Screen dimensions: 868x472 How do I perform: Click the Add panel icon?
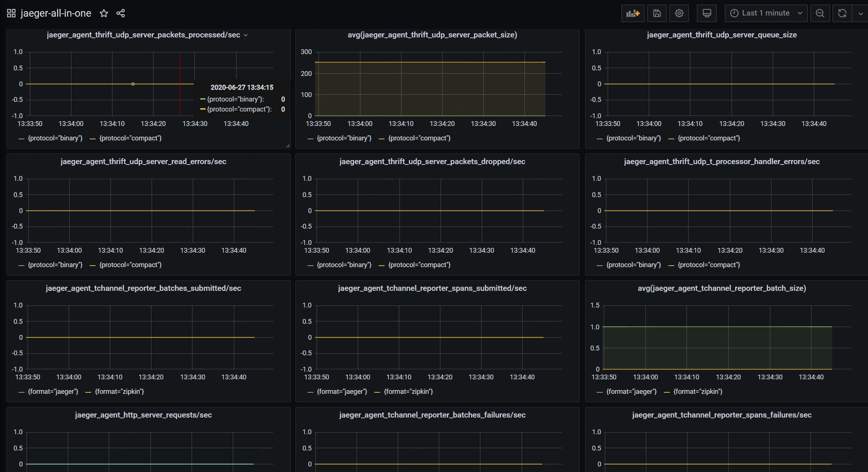click(x=632, y=13)
